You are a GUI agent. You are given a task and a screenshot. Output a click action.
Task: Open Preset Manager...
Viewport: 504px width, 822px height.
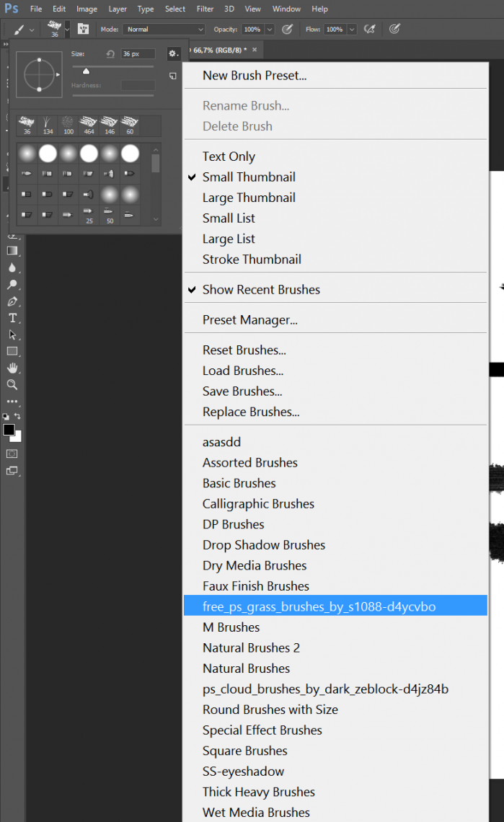(249, 319)
